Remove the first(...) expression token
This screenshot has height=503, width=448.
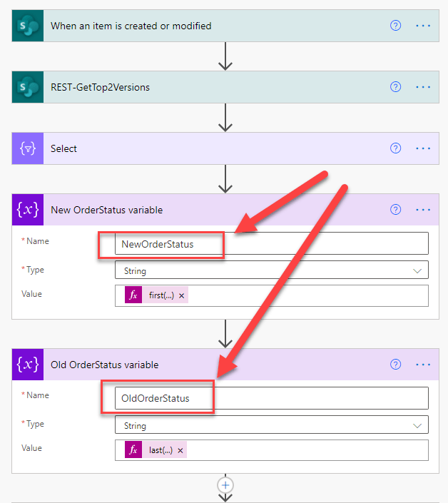181,296
